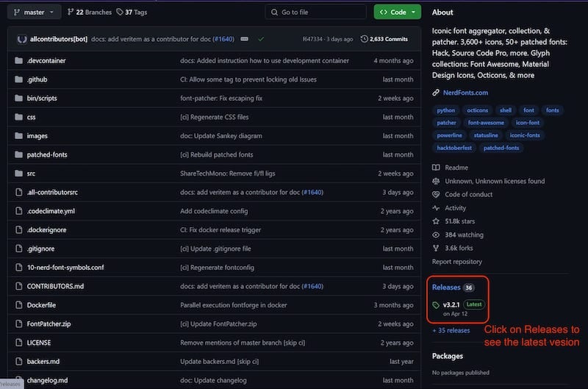Image resolution: width=588 pixels, height=389 pixels.
Task: Open CONTRIBUTORS.md file
Action: pos(55,286)
